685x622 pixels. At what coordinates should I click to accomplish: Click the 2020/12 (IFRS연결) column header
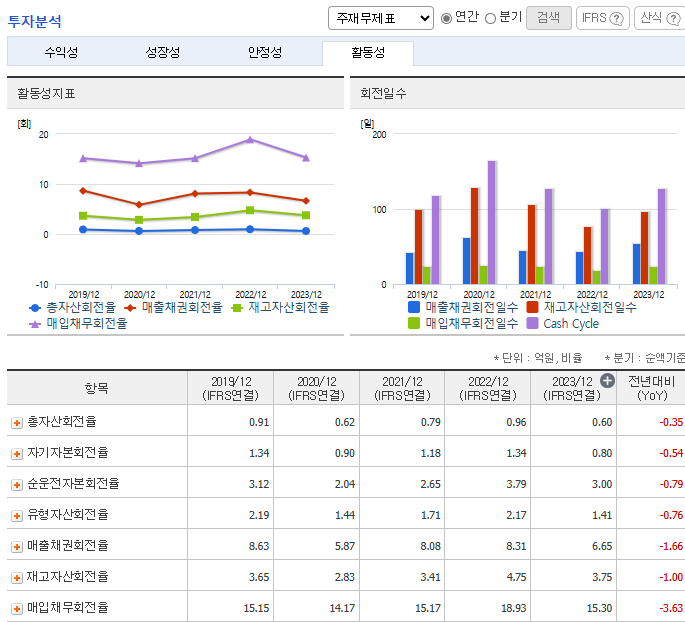316,388
